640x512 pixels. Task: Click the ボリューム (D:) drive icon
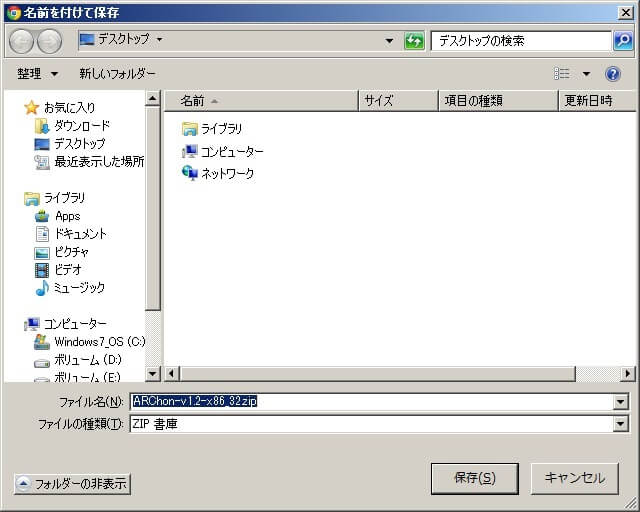[42, 362]
